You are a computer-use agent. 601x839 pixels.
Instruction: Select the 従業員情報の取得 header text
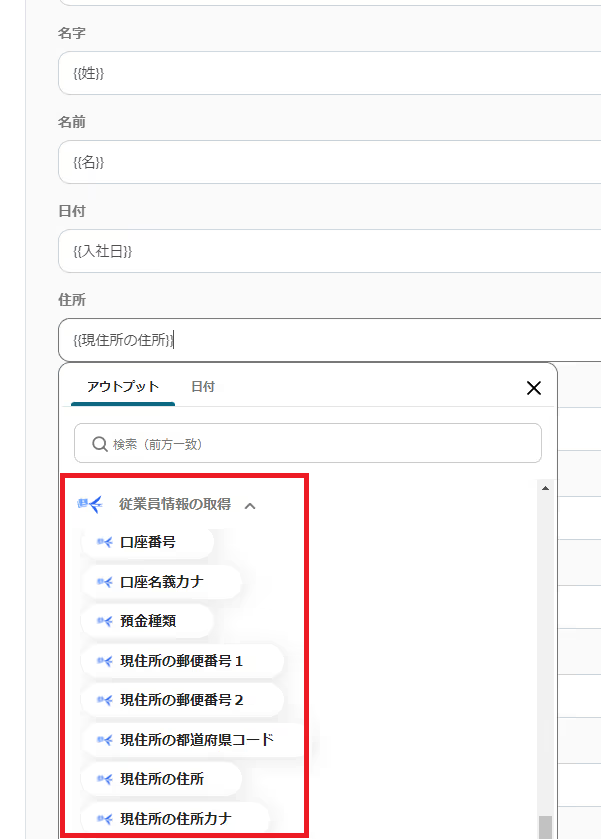tap(175, 504)
